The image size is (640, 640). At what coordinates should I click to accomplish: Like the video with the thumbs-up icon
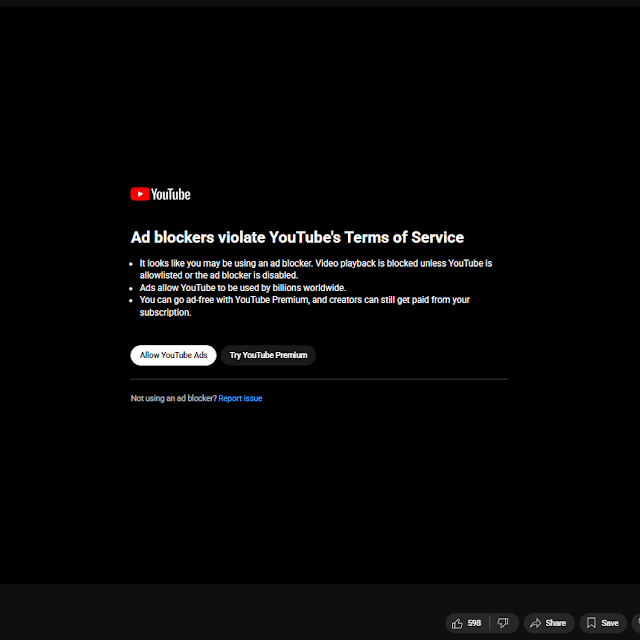(457, 623)
